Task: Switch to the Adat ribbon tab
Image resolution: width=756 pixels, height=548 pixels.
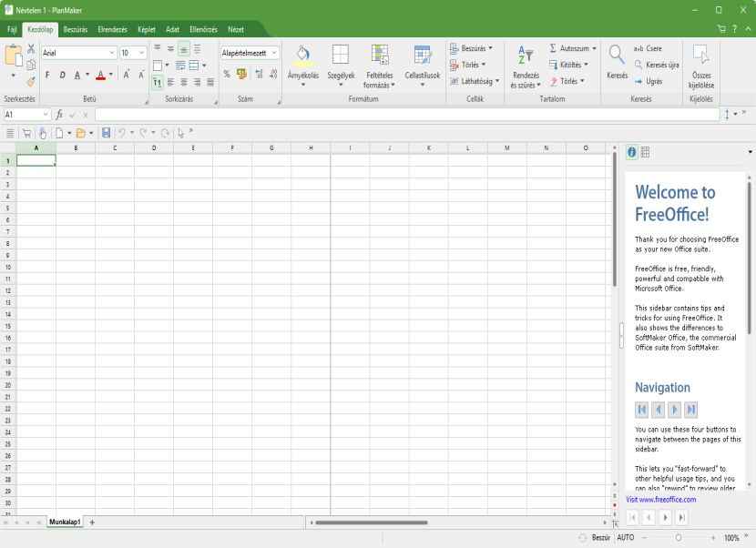Action: [x=172, y=29]
